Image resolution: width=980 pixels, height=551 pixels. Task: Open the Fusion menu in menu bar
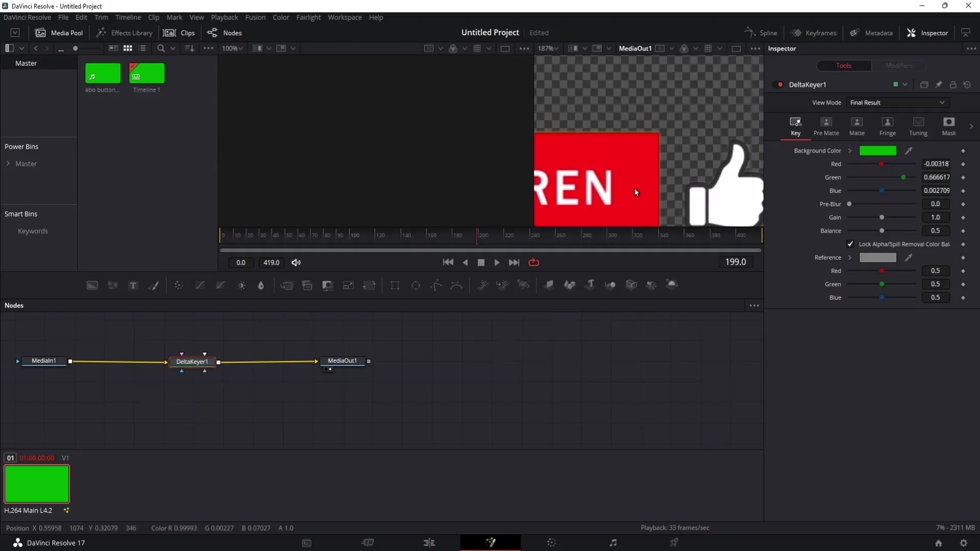(254, 17)
